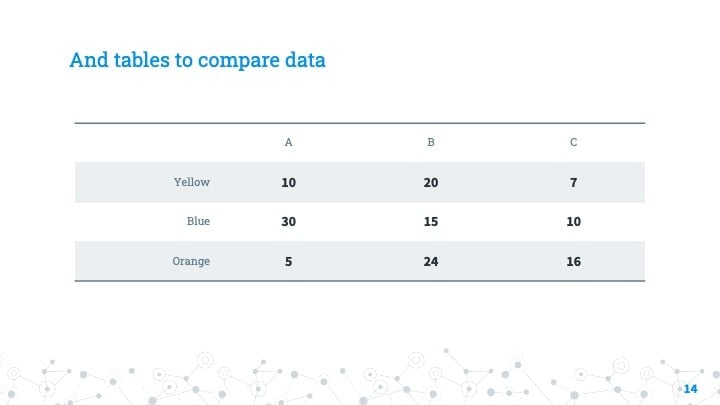This screenshot has width=720, height=405.
Task: Select column header B
Action: click(431, 142)
